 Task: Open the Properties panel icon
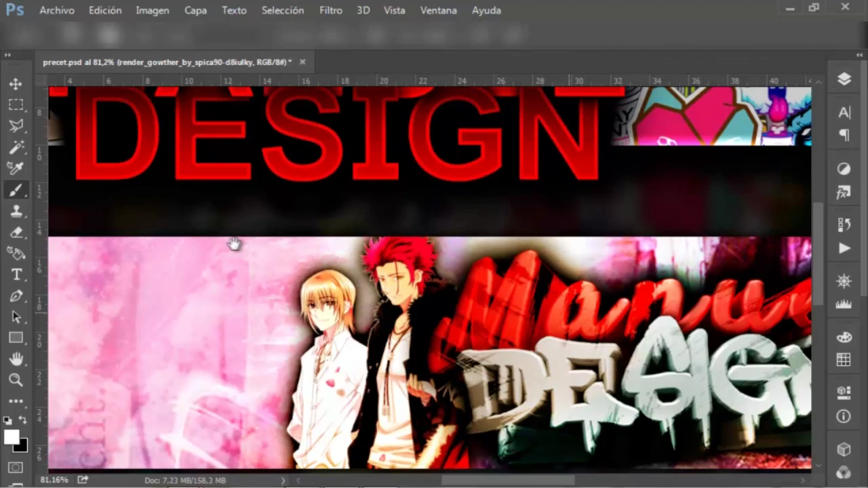tap(844, 393)
